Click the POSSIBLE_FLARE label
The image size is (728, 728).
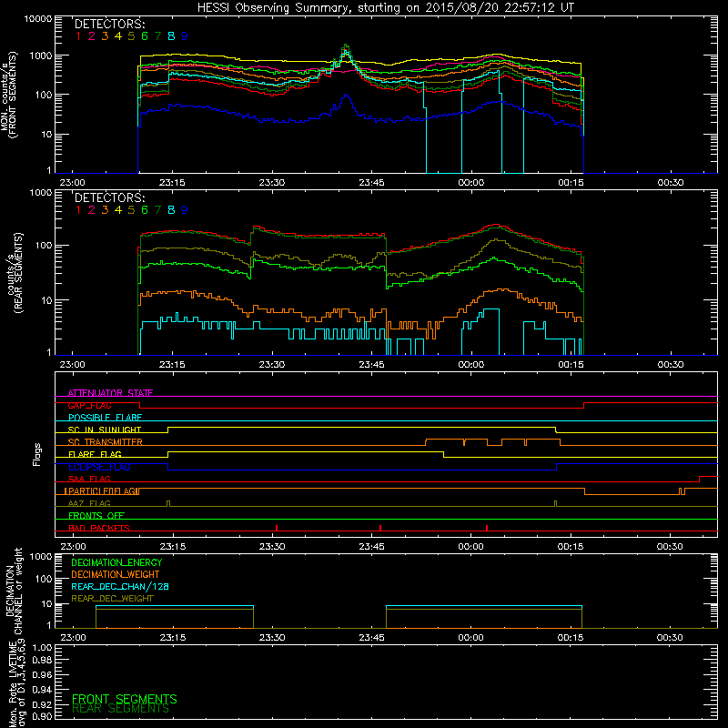coord(105,418)
